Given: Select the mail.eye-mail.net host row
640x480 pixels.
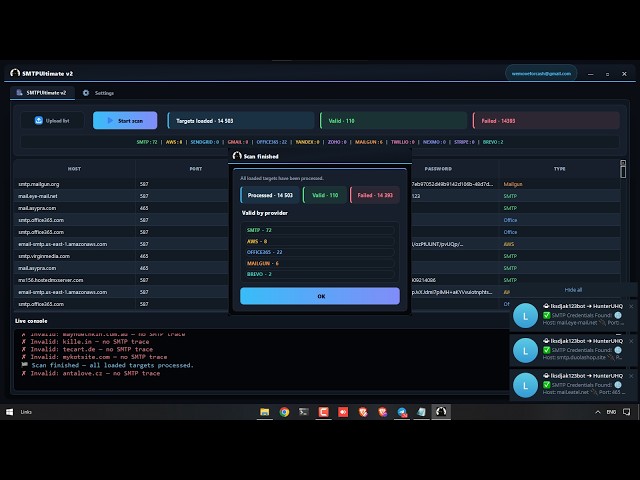Looking at the screenshot, I should [x=317, y=196].
